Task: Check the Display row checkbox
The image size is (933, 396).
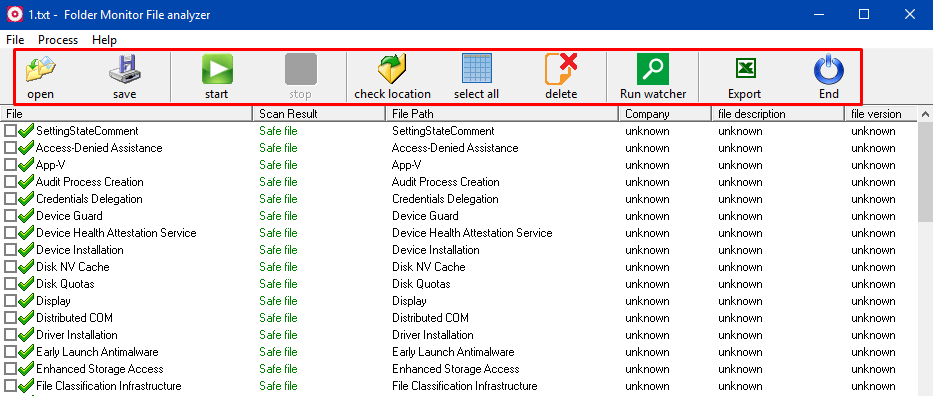Action: [10, 301]
